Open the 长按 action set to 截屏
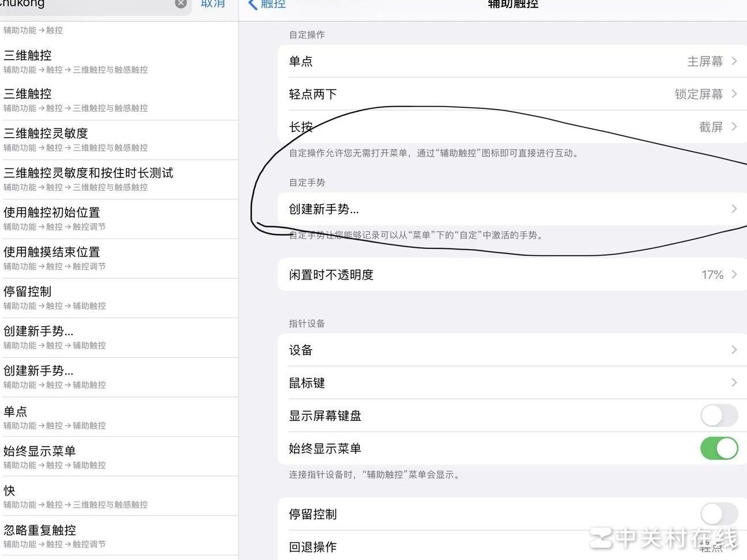The image size is (747, 560). click(512, 127)
